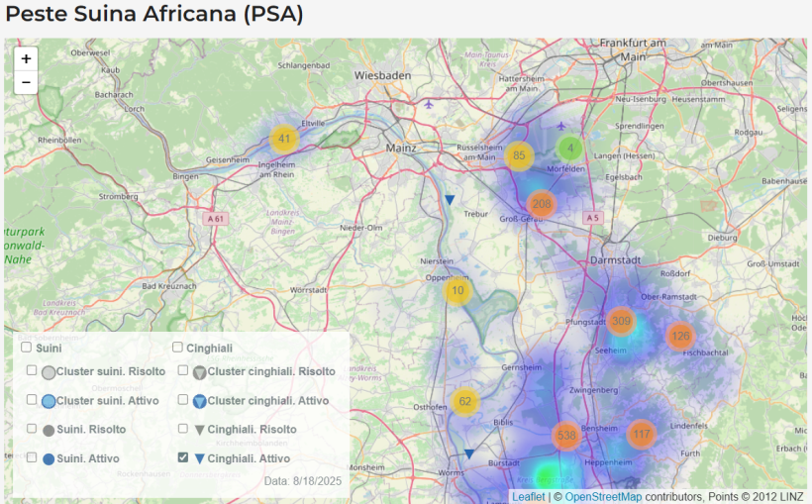Click the cluster marker labeled 41
Image resolution: width=812 pixels, height=504 pixels.
tap(284, 139)
